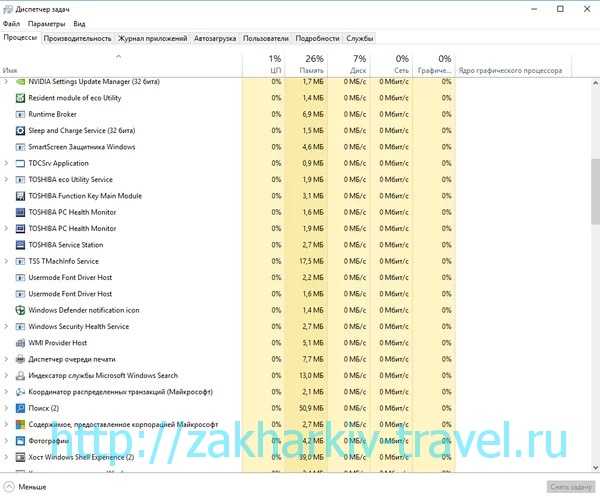This screenshot has width=600, height=501.
Task: Click the WMI Provider Host icon
Action: pos(20,343)
